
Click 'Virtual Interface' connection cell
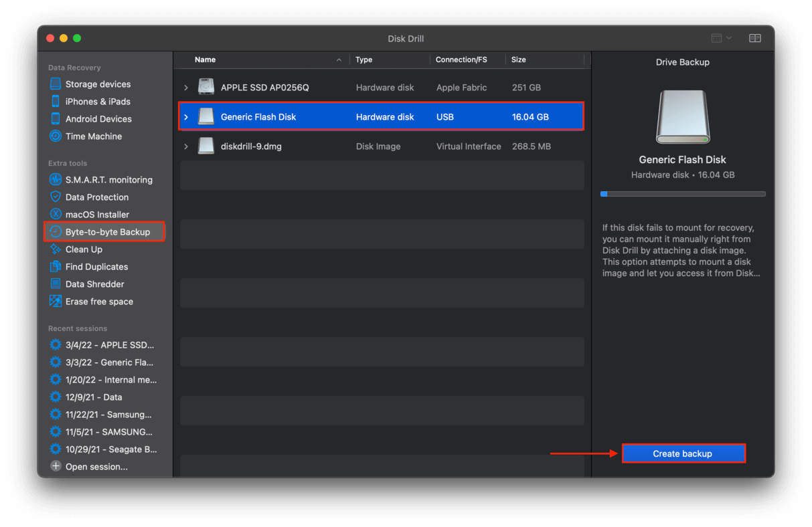469,146
